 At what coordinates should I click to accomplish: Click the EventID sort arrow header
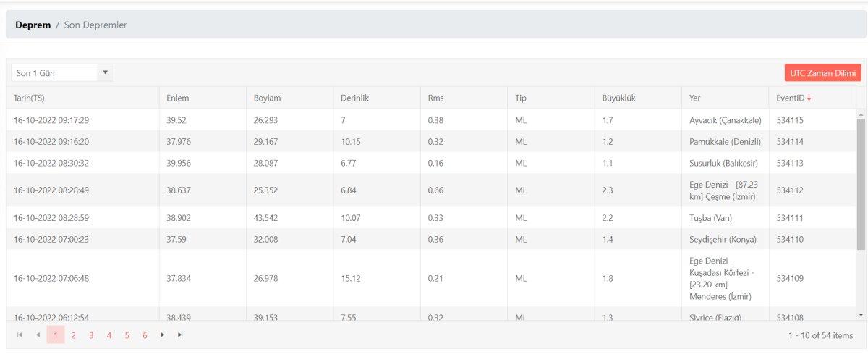coord(793,98)
